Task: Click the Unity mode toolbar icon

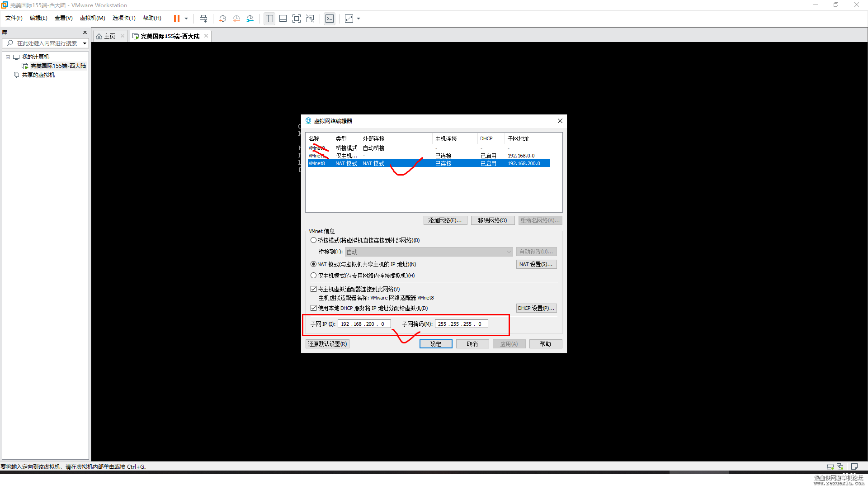Action: [x=310, y=19]
